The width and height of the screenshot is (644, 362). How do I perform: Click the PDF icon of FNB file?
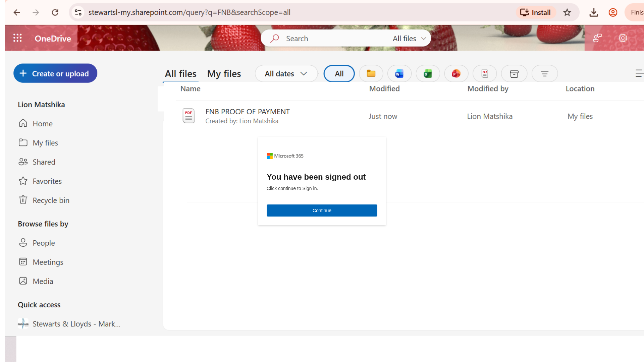189,116
